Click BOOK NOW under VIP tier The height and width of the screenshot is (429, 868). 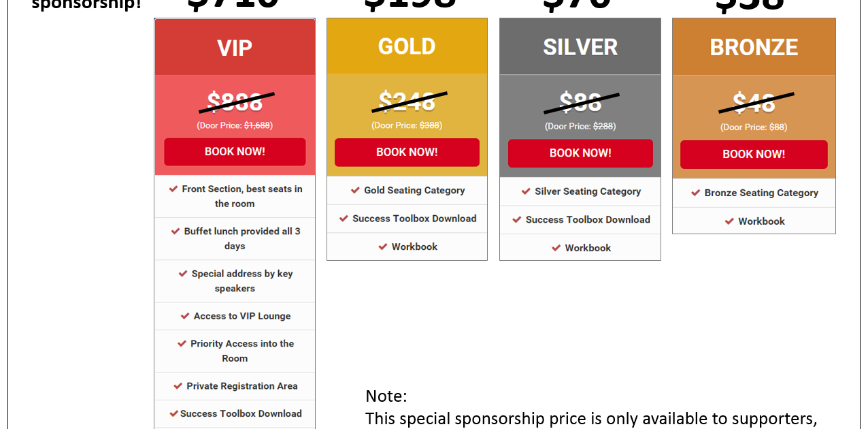pyautogui.click(x=235, y=152)
